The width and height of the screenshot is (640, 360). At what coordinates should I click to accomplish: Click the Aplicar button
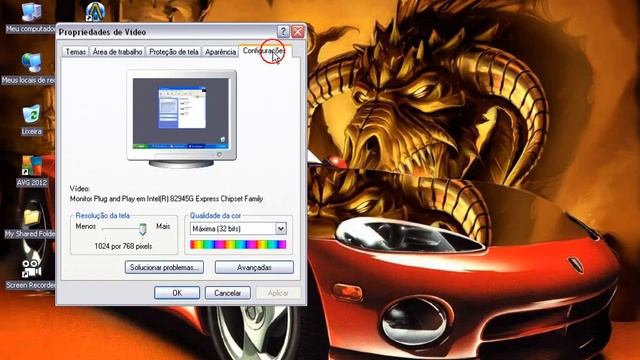click(278, 293)
